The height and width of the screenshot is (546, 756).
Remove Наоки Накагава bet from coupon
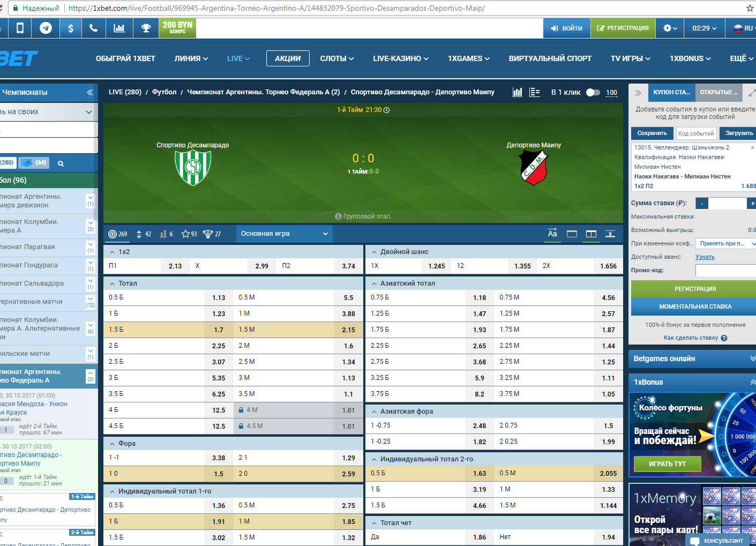752,147
